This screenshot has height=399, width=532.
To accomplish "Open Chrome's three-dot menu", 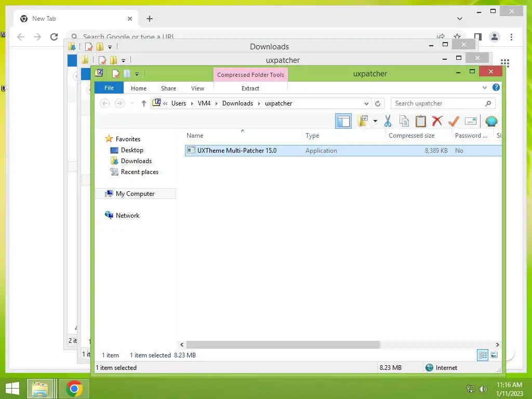I will tap(511, 37).
